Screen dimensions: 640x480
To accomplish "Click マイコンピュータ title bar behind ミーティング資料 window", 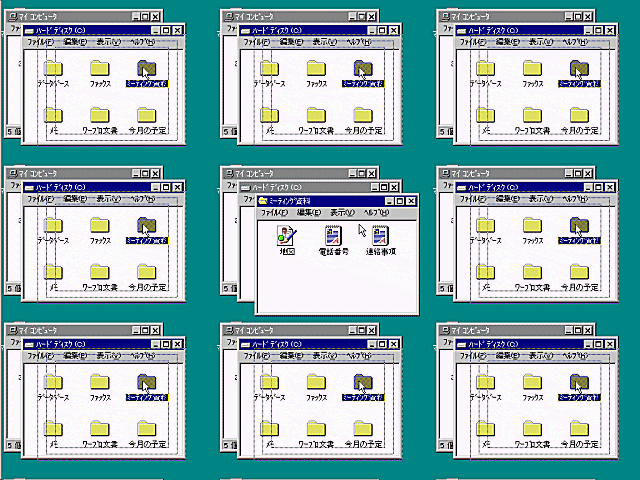I will tap(280, 174).
